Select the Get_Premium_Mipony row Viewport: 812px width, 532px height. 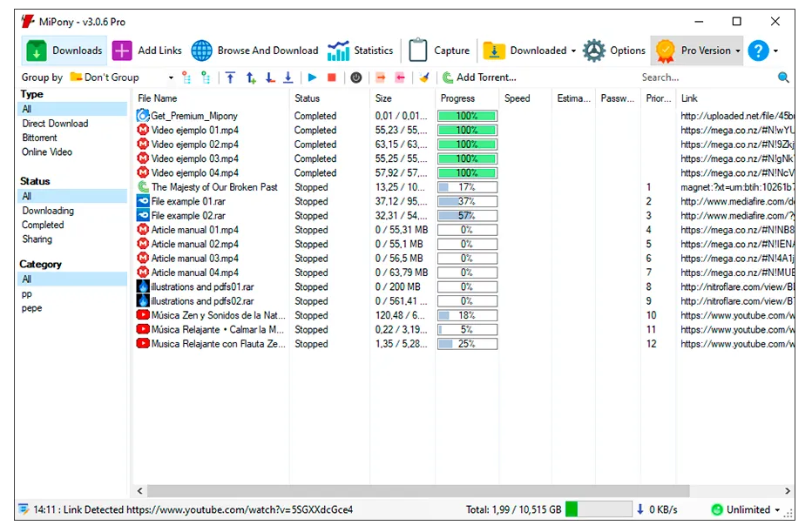pos(464,116)
